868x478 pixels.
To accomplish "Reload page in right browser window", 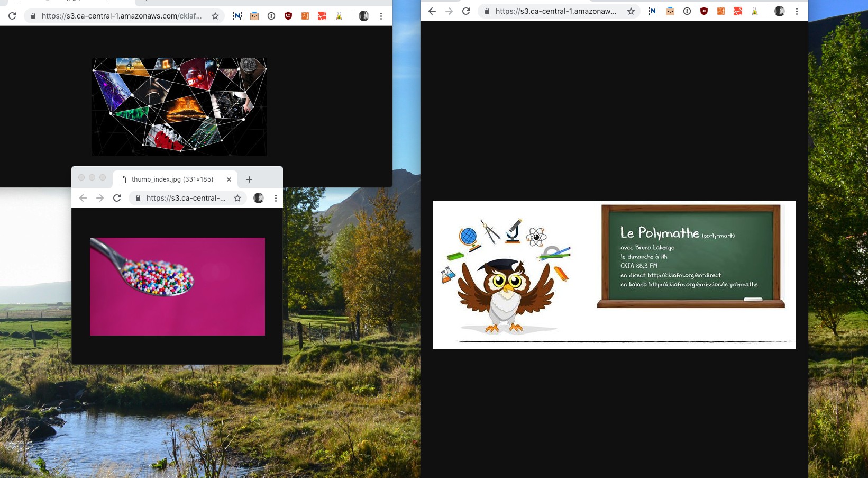I will (466, 11).
